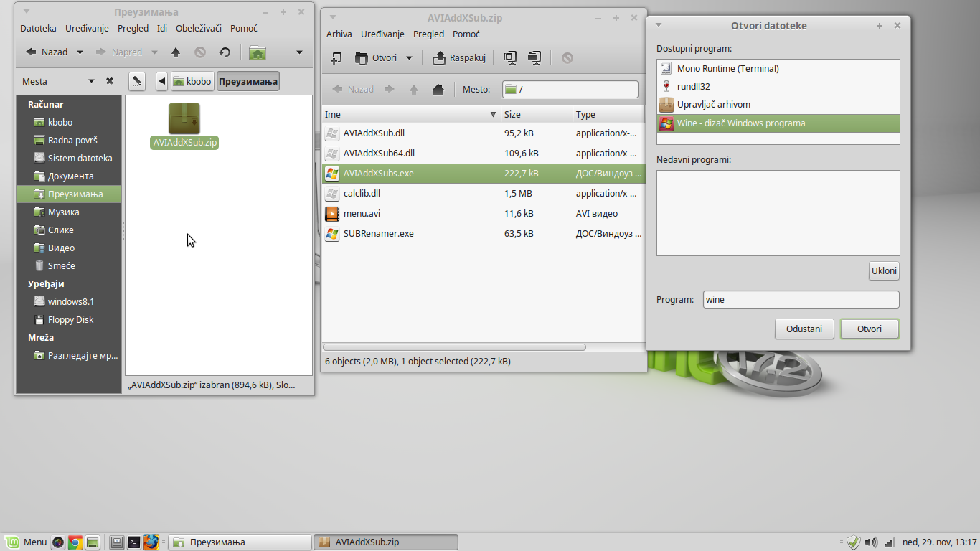Open file manager toolbar overflow dropdown
The image size is (980, 551).
click(x=299, y=52)
